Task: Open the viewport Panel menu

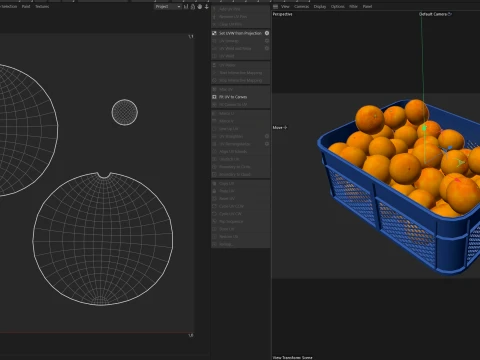Action: (x=367, y=7)
